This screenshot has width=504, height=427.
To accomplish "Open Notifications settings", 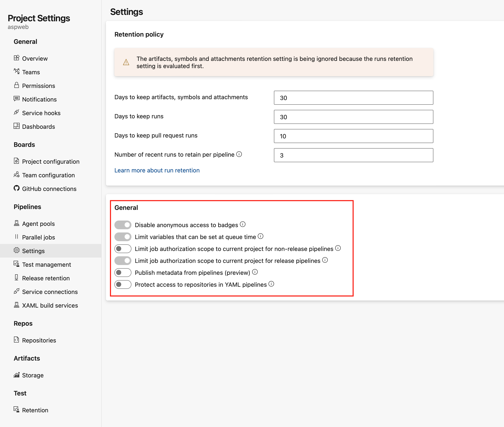I will pyautogui.click(x=39, y=99).
